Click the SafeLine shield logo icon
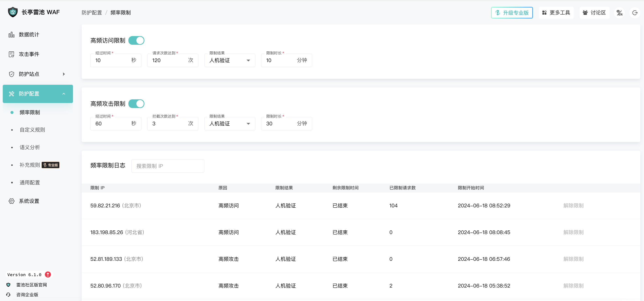 [13, 12]
